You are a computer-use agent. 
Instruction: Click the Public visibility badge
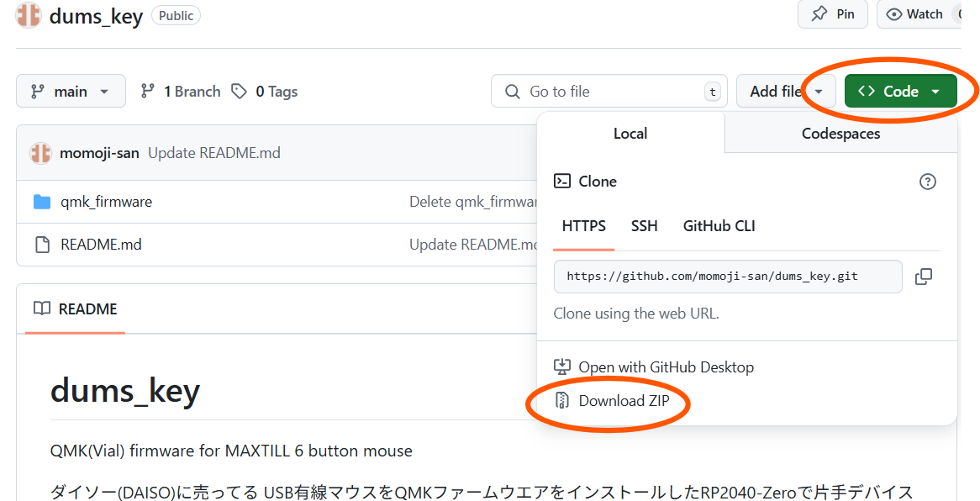[x=177, y=16]
